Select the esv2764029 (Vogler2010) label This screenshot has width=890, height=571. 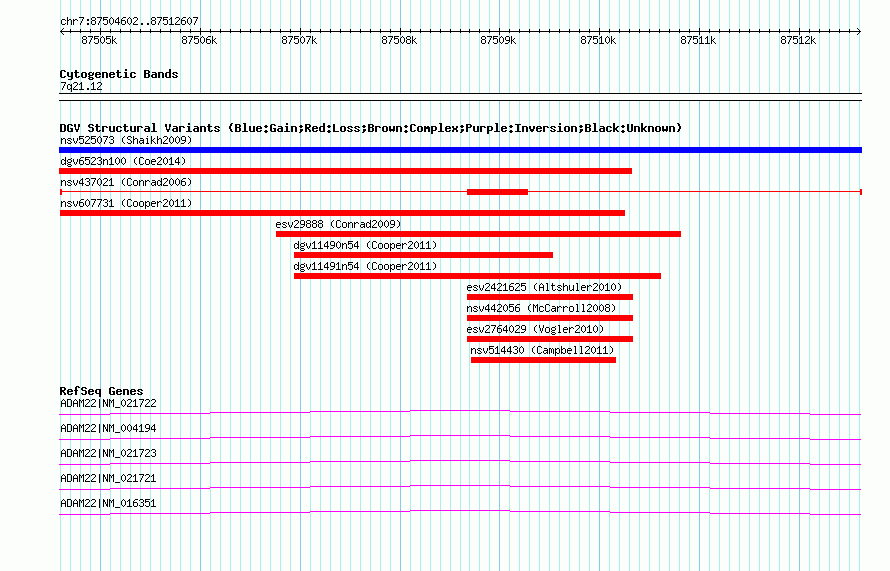(535, 329)
